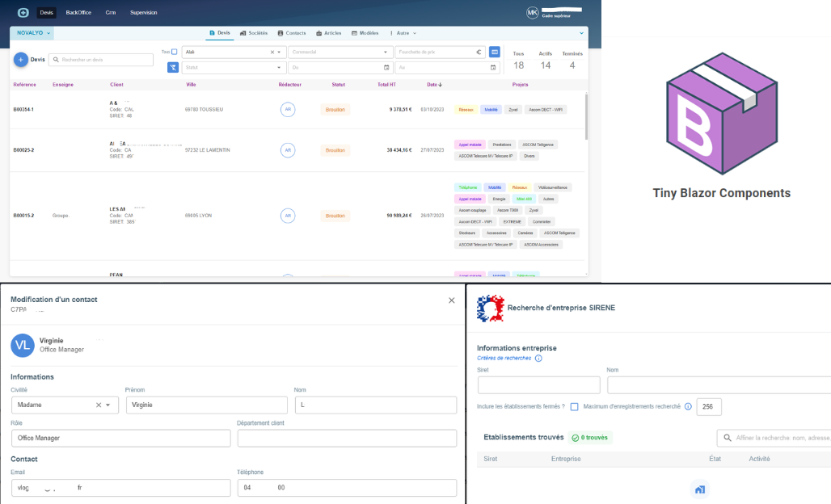The width and height of the screenshot is (831, 504).
Task: Collapse the panel with the right chevron
Action: coord(581,33)
